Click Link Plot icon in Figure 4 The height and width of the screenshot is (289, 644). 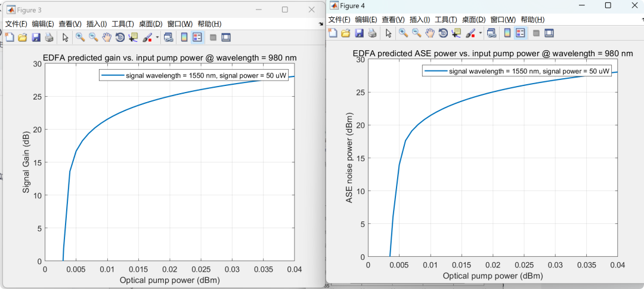point(491,33)
